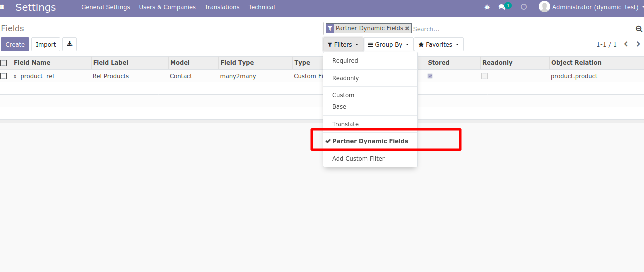
Task: Open the apps grid menu icon
Action: pos(2,7)
